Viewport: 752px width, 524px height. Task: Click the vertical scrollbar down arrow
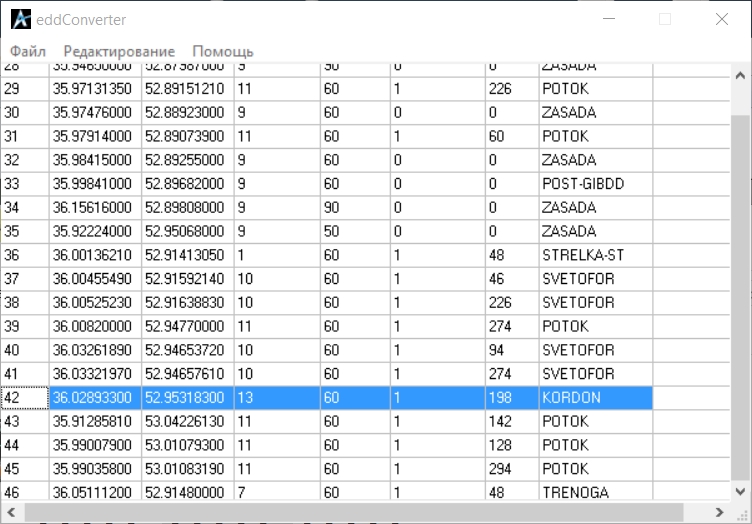pyautogui.click(x=741, y=490)
